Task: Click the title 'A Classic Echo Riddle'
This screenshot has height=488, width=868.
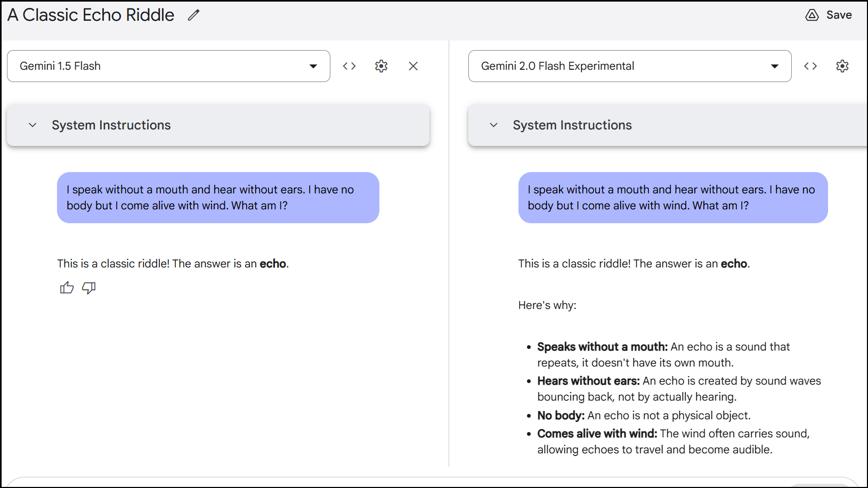Action: pyautogui.click(x=91, y=15)
